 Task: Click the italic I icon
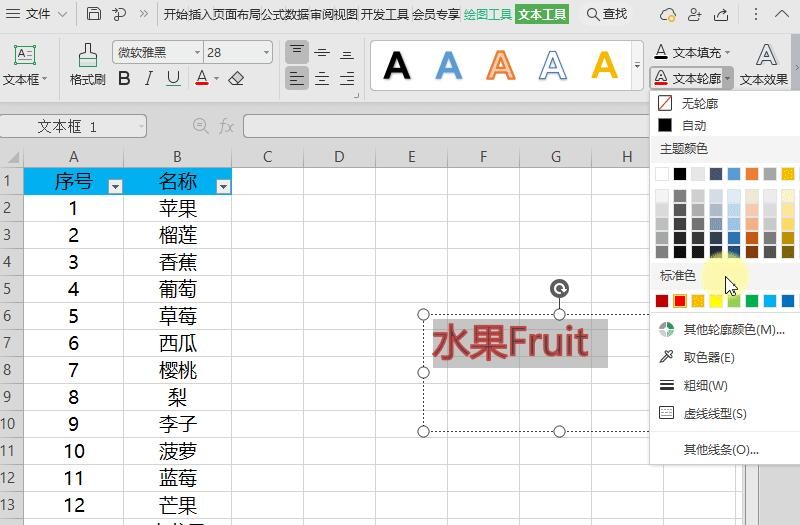[149, 79]
